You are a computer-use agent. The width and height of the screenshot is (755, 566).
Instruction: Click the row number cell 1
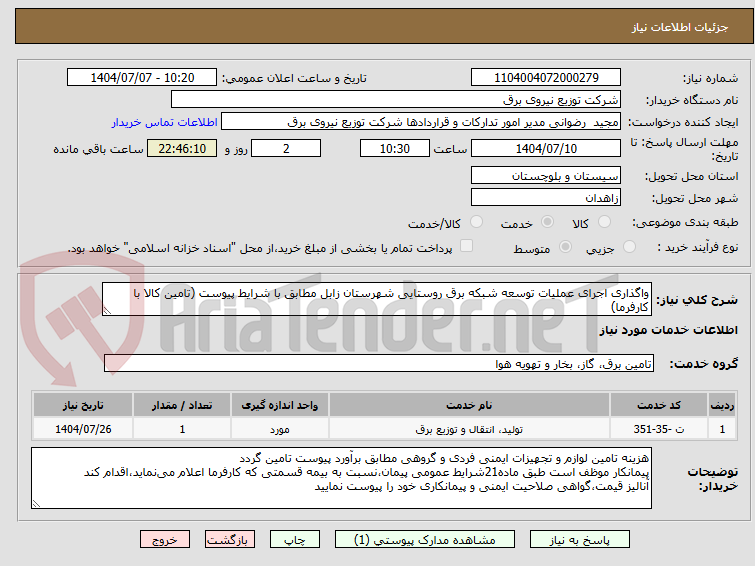pyautogui.click(x=722, y=429)
